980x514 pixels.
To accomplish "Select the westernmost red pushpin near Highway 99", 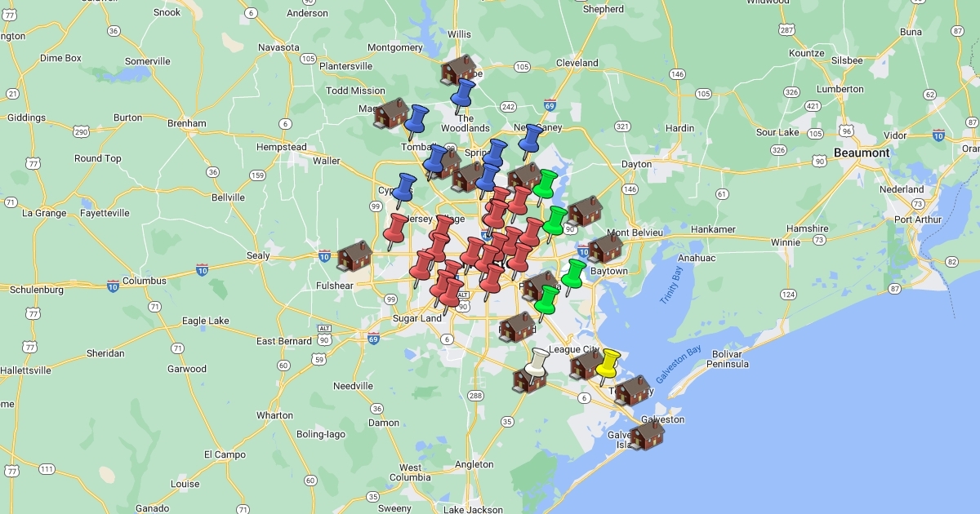I will [396, 232].
